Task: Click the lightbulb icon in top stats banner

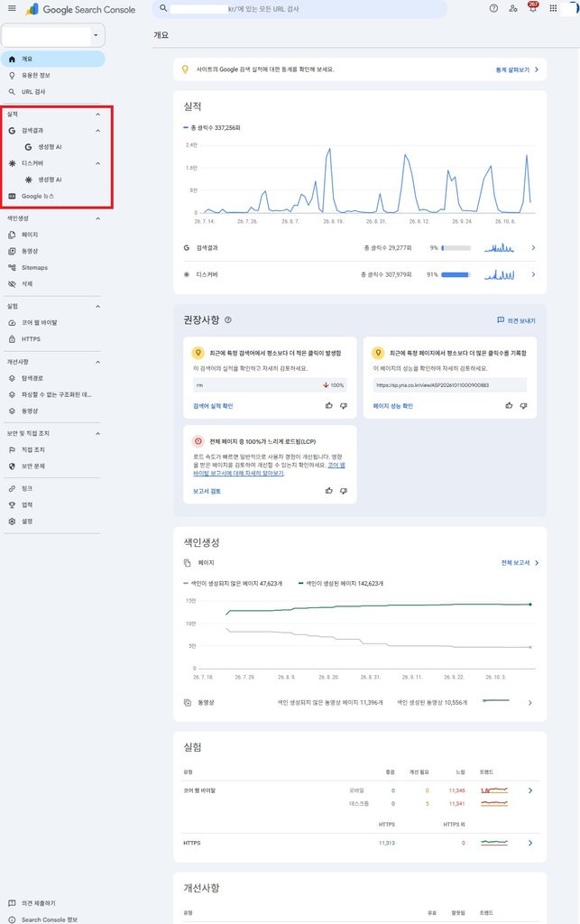Action: [x=185, y=69]
